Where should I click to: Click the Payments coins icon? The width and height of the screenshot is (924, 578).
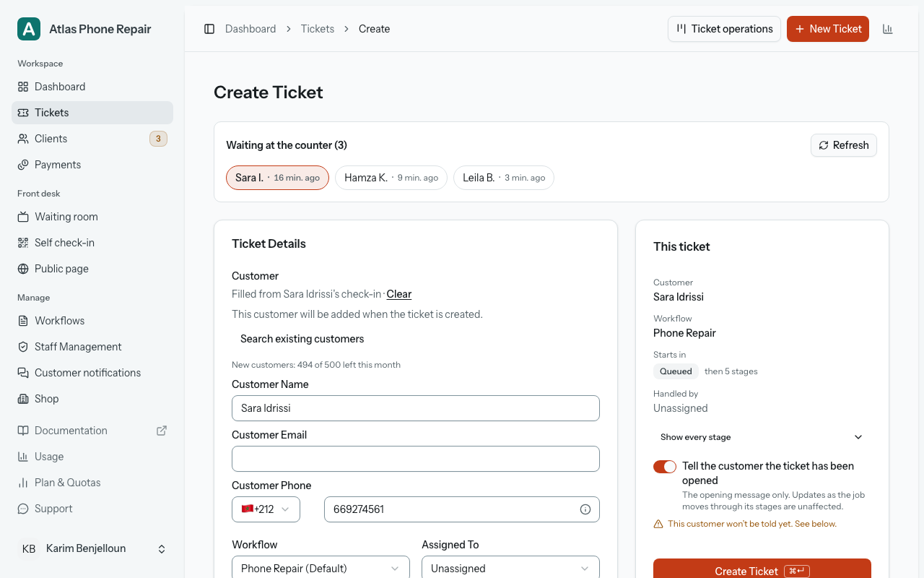coord(23,165)
